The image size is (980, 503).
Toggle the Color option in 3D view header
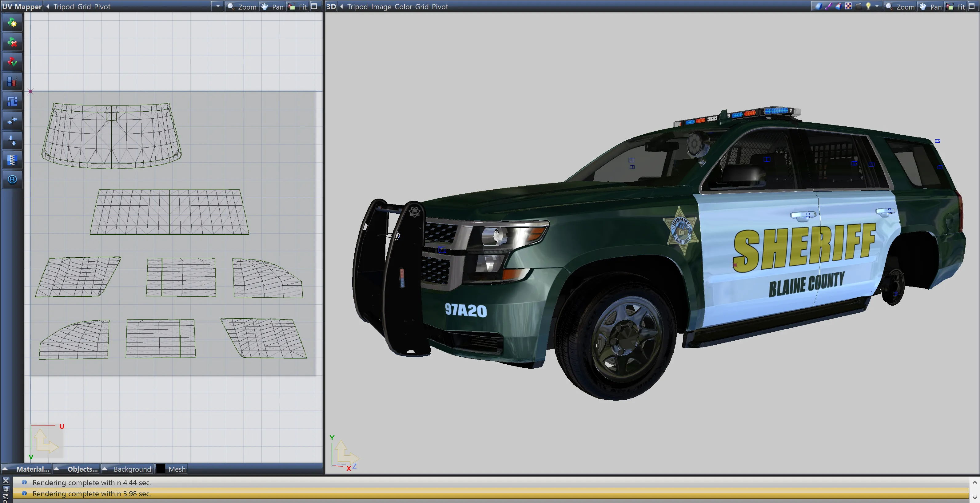403,6
